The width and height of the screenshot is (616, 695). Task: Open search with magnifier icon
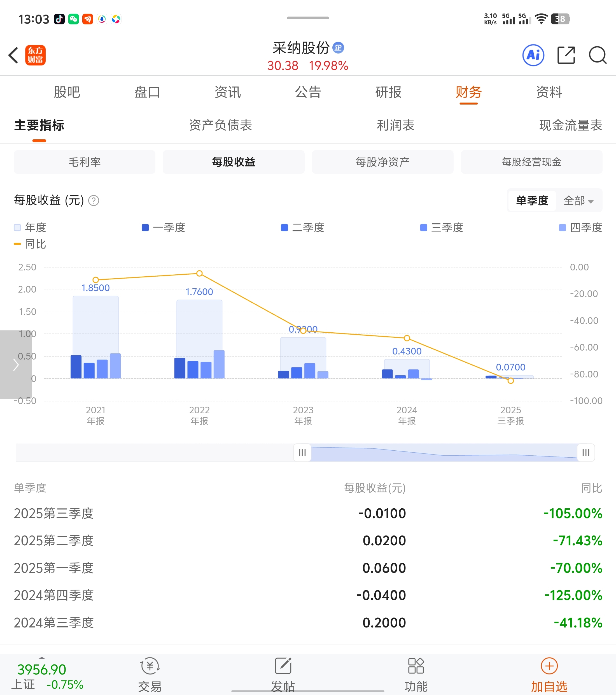(597, 55)
